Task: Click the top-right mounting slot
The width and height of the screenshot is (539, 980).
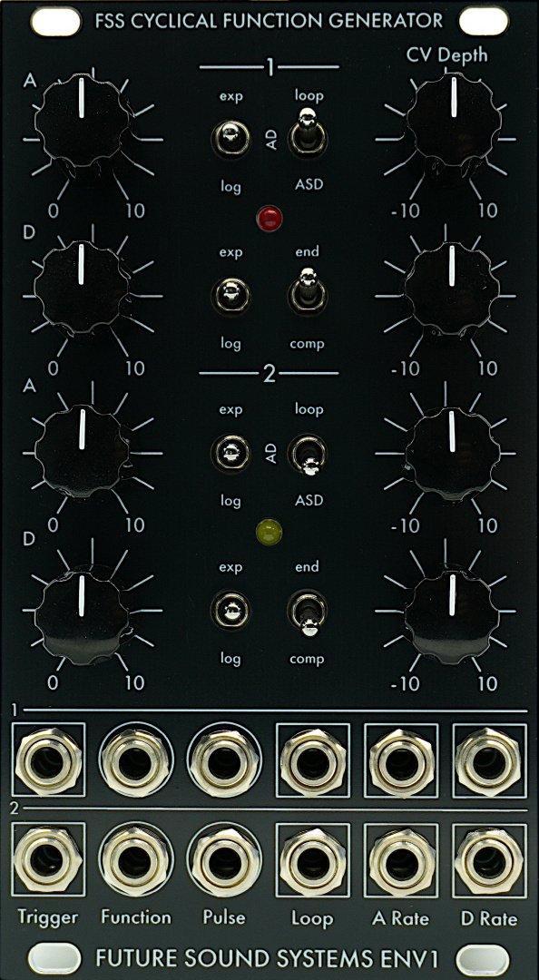Action: (484, 21)
